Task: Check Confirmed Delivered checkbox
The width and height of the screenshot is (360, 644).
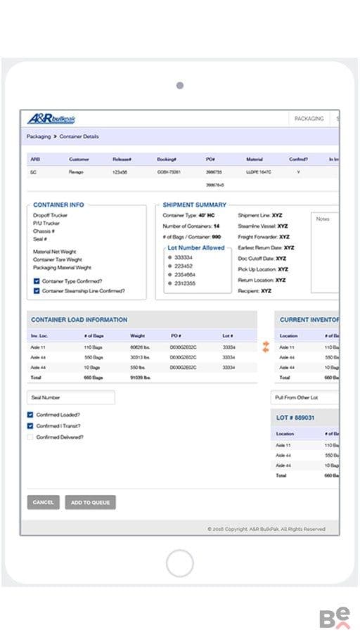Action: [30, 437]
